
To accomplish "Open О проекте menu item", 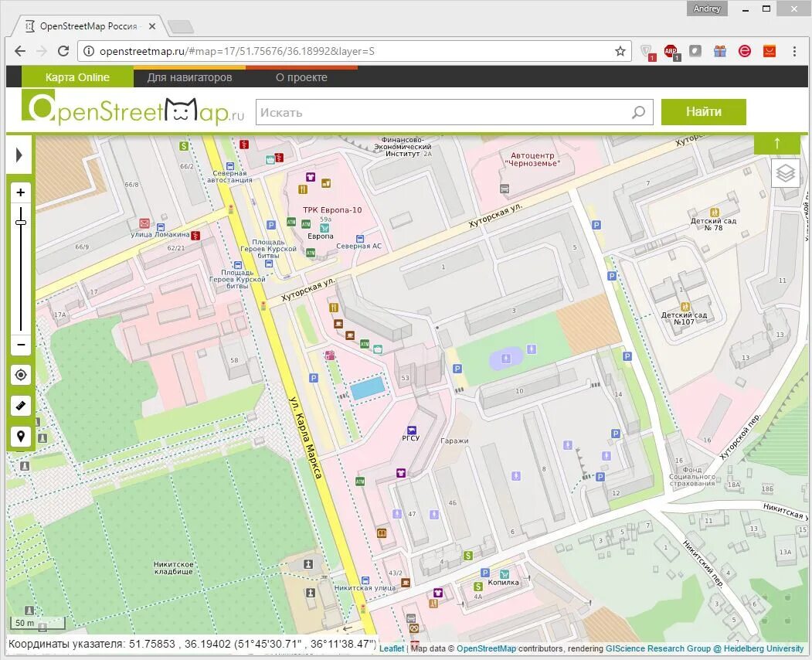I will click(x=301, y=77).
